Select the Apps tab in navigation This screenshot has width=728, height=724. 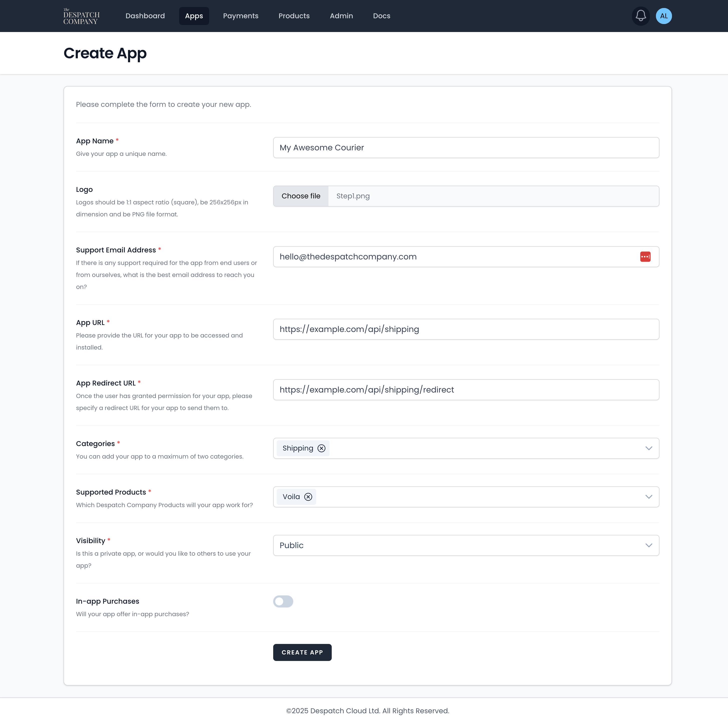pos(194,16)
